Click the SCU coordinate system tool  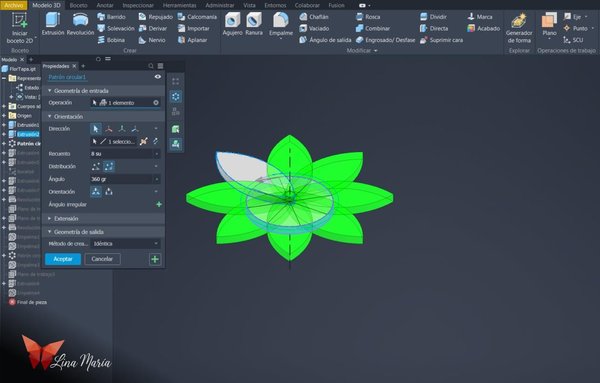573,40
